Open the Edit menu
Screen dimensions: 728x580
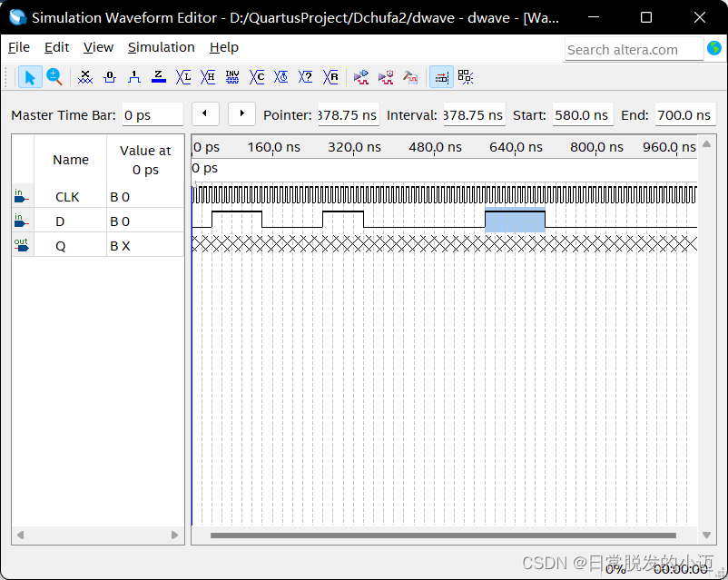click(56, 47)
